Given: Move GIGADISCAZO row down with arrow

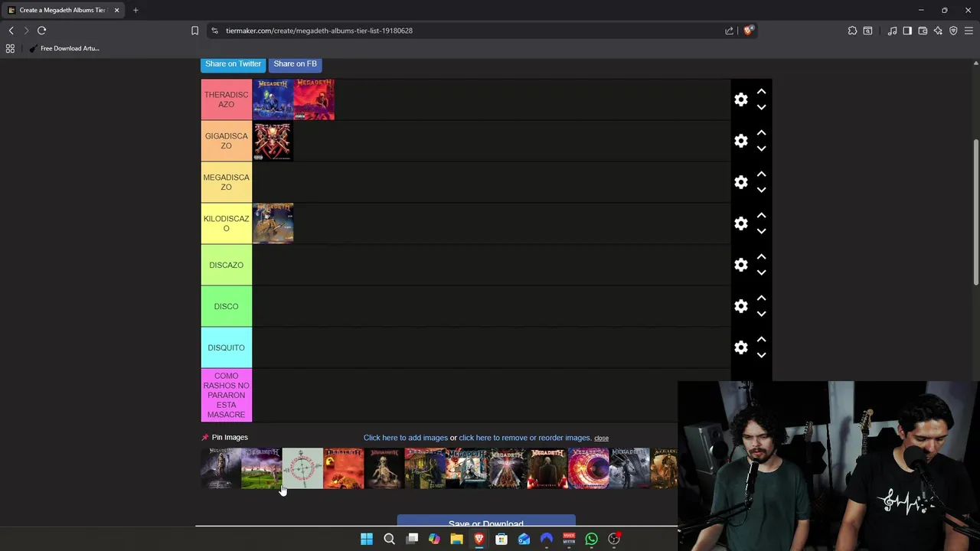Looking at the screenshot, I should click(x=761, y=149).
